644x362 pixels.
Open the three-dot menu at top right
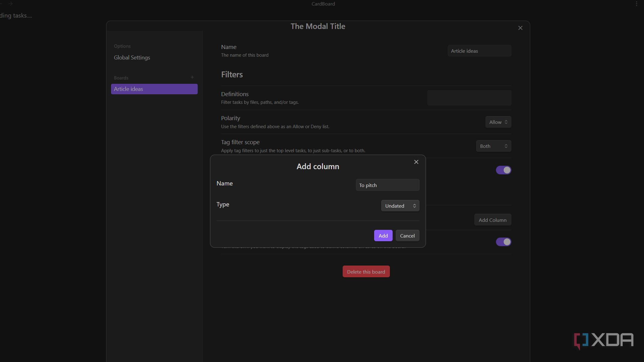[636, 4]
